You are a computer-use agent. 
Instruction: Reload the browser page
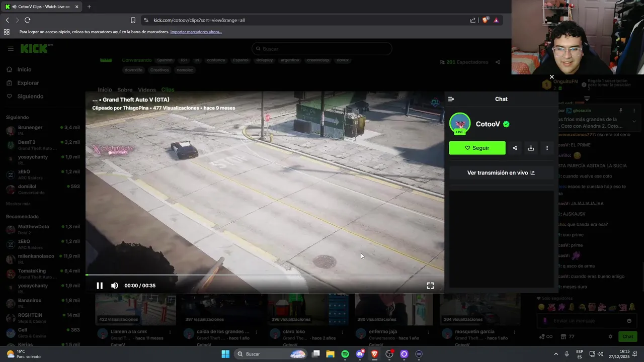pos(27,20)
